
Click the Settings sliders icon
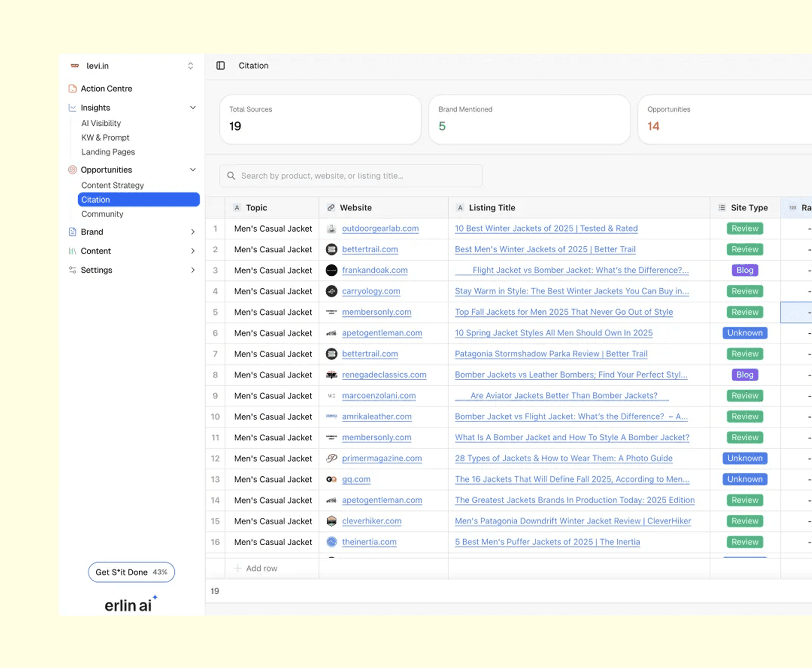[x=73, y=270]
